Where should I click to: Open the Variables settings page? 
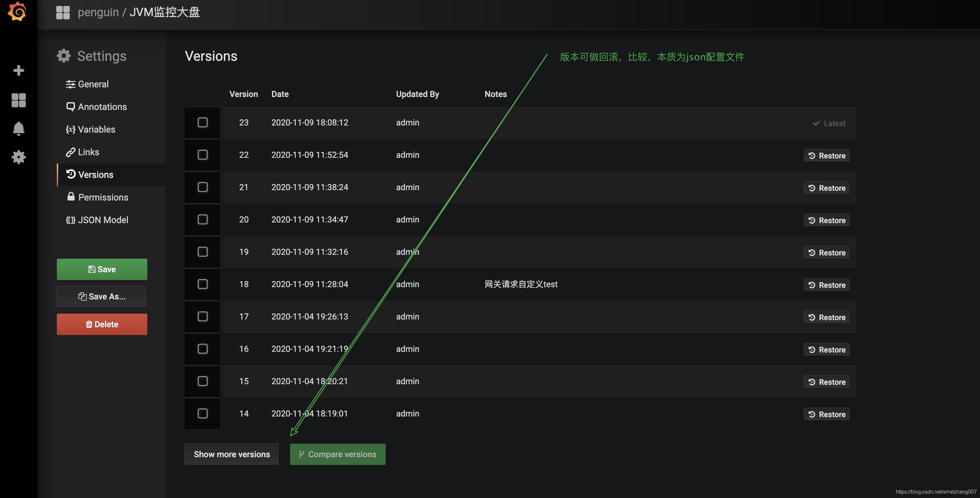point(96,129)
